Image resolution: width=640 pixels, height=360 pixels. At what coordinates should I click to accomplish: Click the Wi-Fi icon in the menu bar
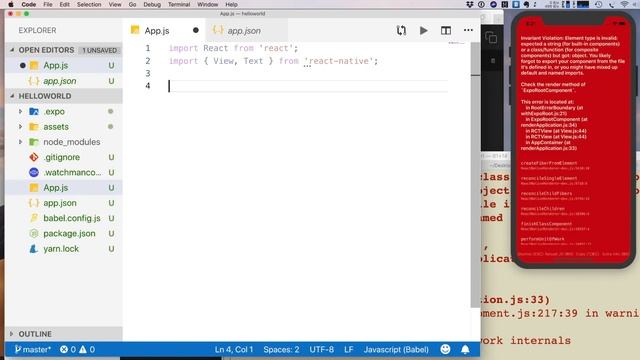pos(624,4)
